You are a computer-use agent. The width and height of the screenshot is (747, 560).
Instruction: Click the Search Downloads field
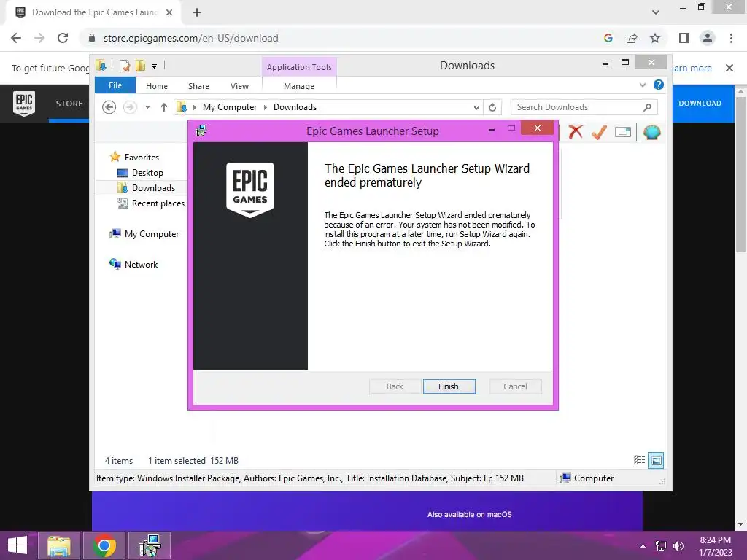[584, 107]
